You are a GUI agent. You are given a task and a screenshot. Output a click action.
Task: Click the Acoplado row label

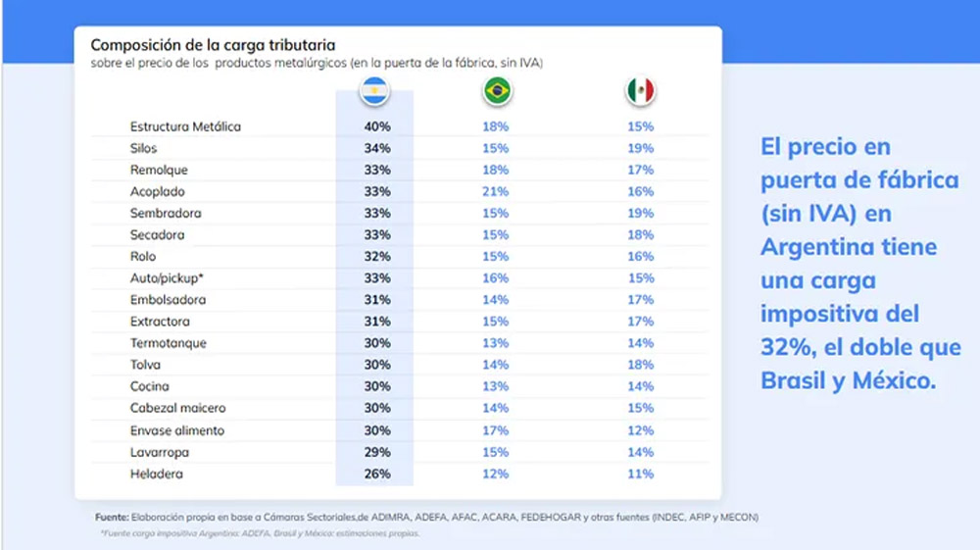(x=158, y=191)
